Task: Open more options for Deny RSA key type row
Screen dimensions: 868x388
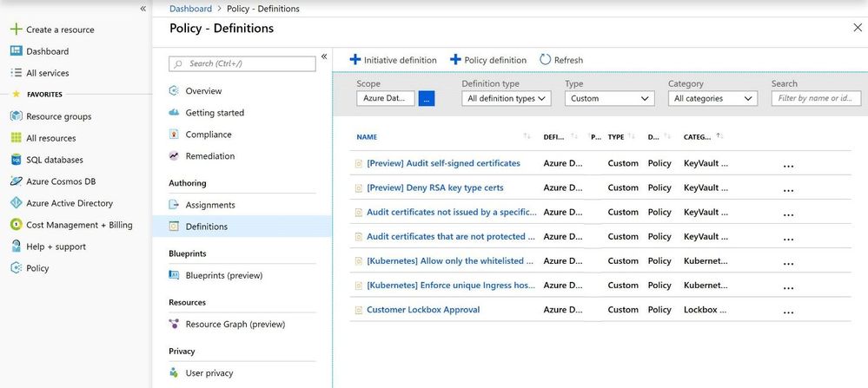Action: 788,191
